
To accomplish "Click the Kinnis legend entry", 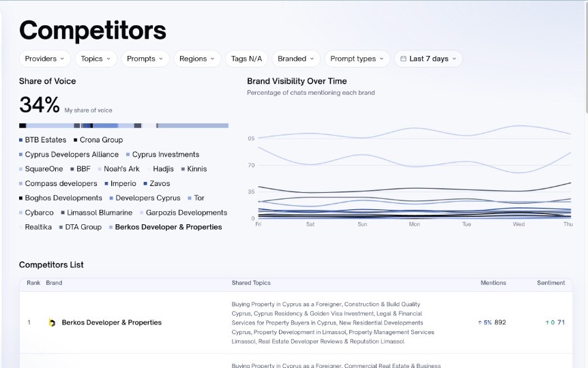I will 194,169.
